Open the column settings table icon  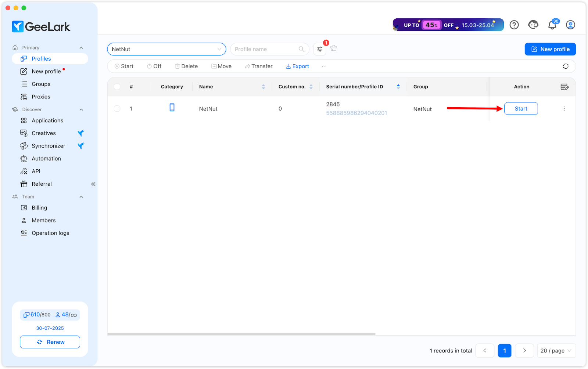coord(564,87)
